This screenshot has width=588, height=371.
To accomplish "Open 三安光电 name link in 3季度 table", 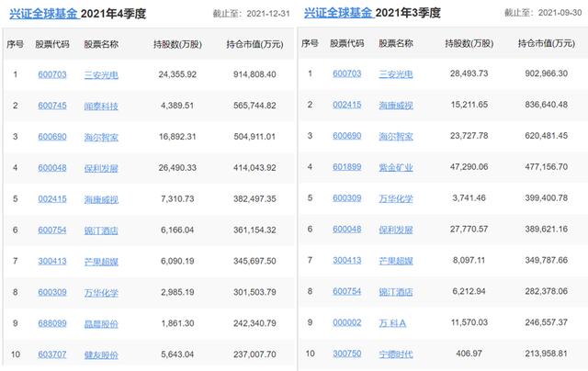I will (x=396, y=74).
